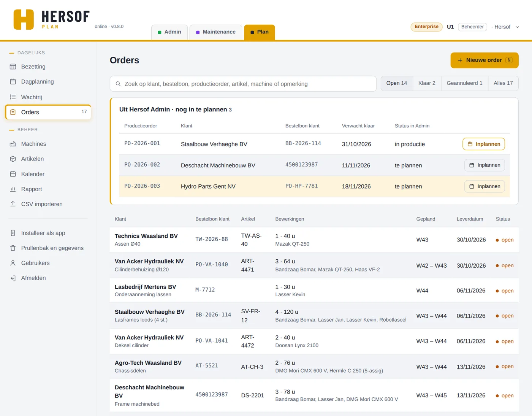This screenshot has width=532, height=416.
Task: Select bestelbon PO-VA-1040
Action: click(212, 265)
